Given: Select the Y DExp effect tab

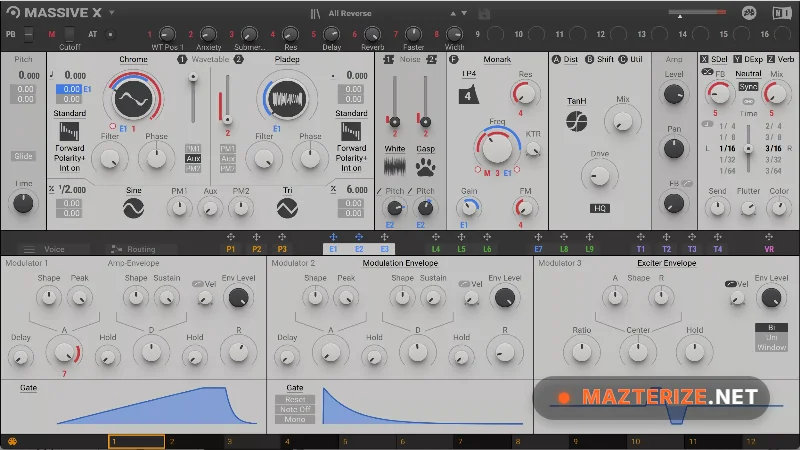Looking at the screenshot, I should tap(748, 59).
